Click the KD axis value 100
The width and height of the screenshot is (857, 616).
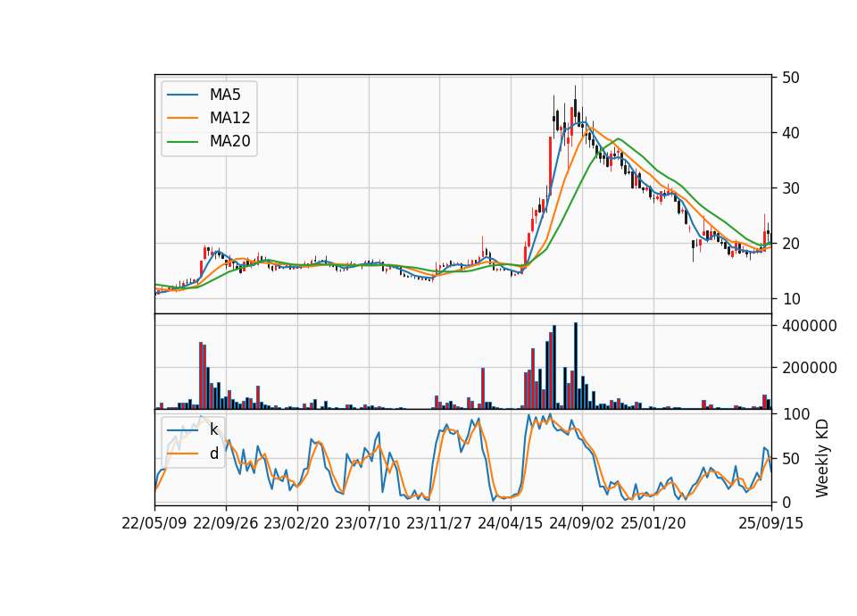[795, 414]
